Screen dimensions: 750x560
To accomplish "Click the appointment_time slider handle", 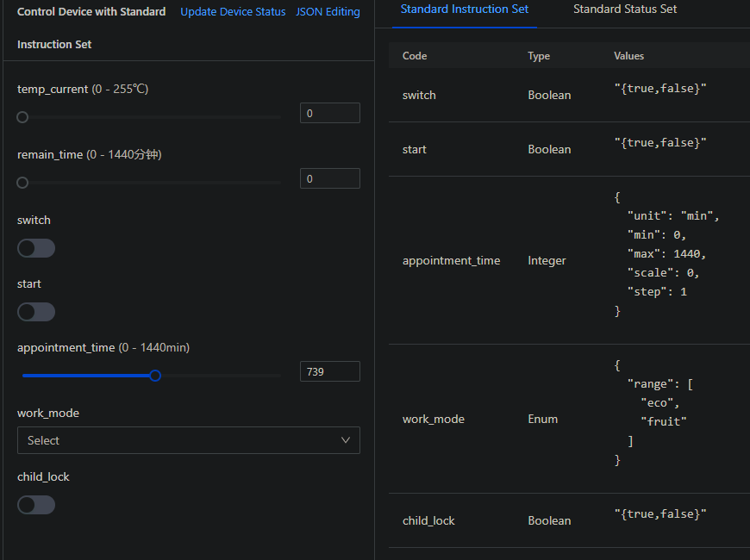I will tap(155, 376).
